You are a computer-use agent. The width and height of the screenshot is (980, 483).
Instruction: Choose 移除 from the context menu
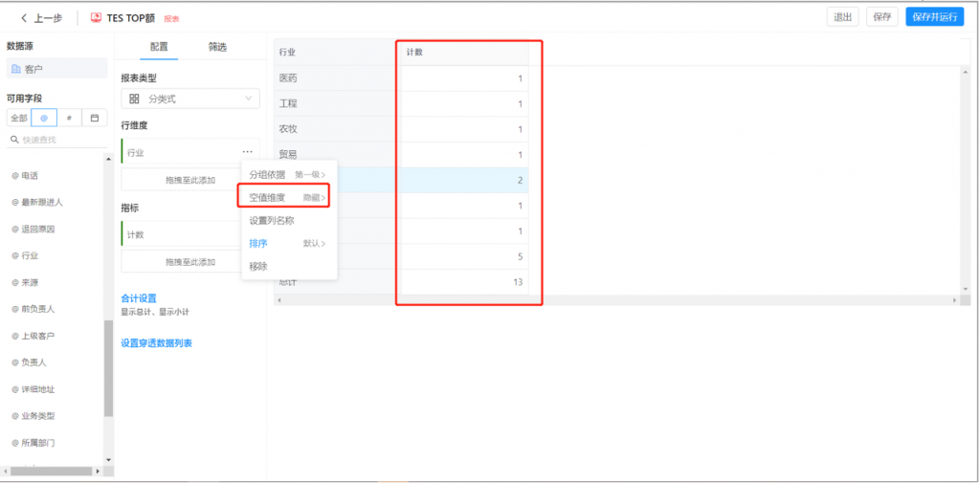tap(258, 266)
